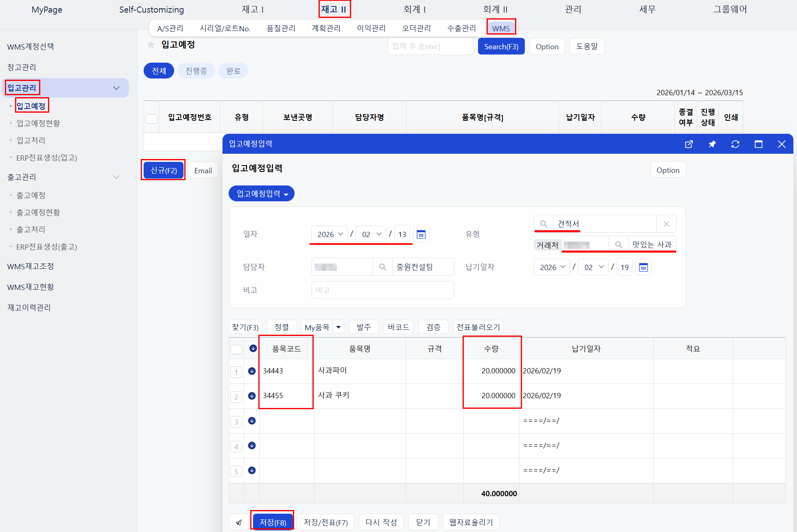Viewport: 797px width, 532px height.
Task: Click the 저장(F8) button
Action: pyautogui.click(x=273, y=522)
